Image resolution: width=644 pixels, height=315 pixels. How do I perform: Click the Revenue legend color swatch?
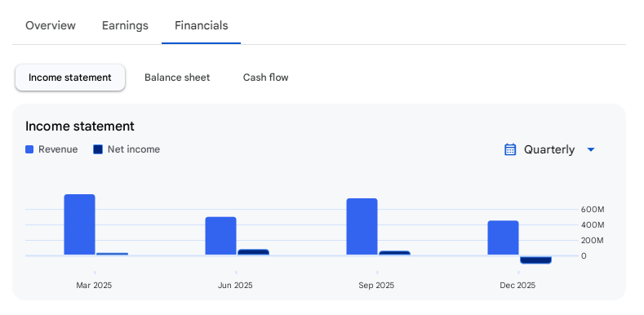(x=29, y=149)
